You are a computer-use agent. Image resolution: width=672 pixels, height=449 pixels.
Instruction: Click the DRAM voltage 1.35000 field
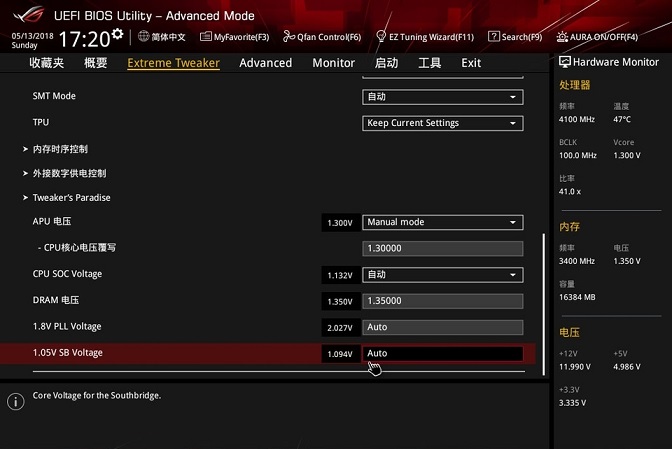(442, 301)
